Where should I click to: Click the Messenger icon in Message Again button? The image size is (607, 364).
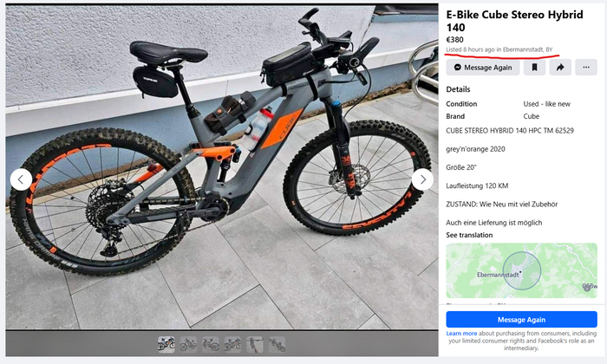[x=458, y=68]
